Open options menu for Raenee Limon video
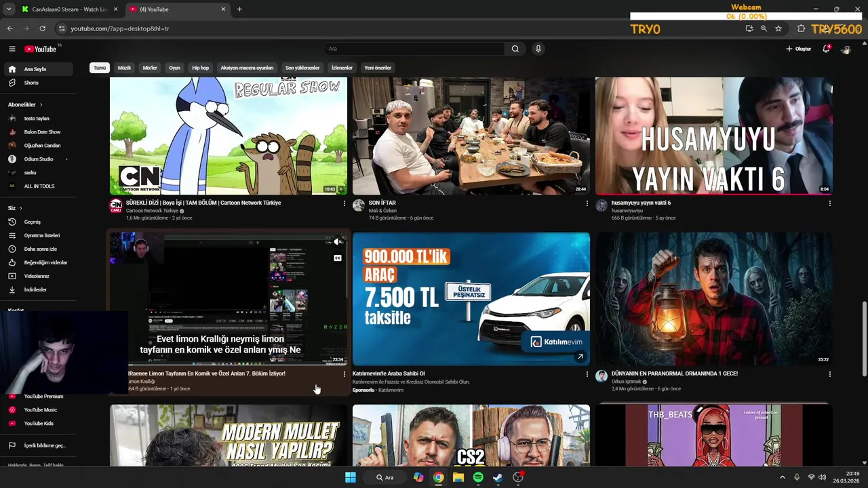This screenshot has width=868, height=488. click(x=344, y=374)
